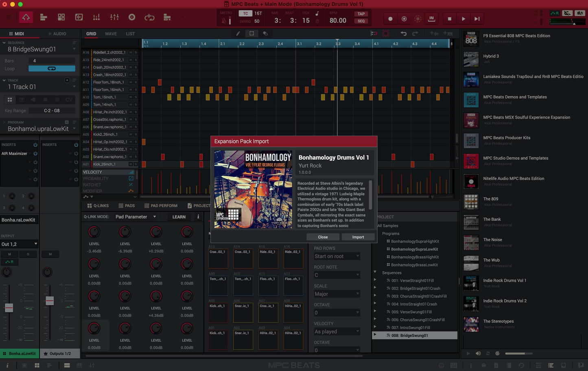The height and width of the screenshot is (371, 588).
Task: Click the Play transport button
Action: coord(463,19)
